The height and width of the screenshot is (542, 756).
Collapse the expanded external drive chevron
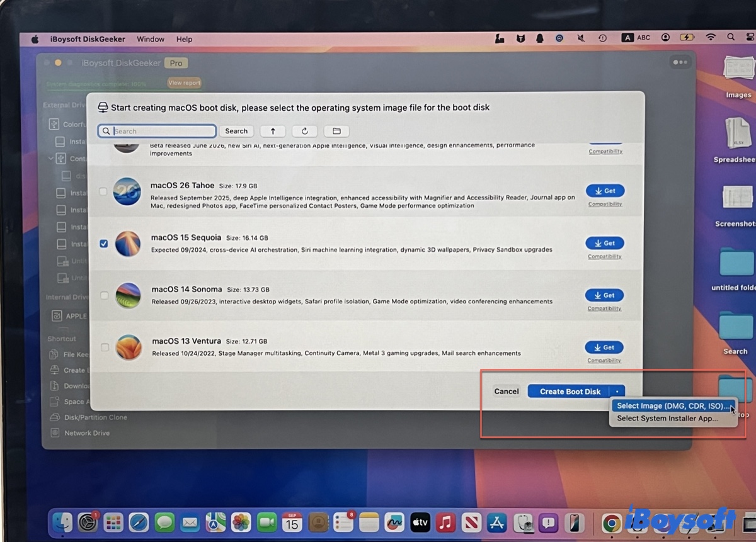[x=50, y=159]
